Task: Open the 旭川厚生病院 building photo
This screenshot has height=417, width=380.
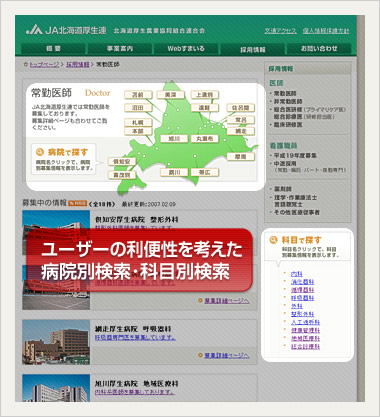Action: pos(56,388)
